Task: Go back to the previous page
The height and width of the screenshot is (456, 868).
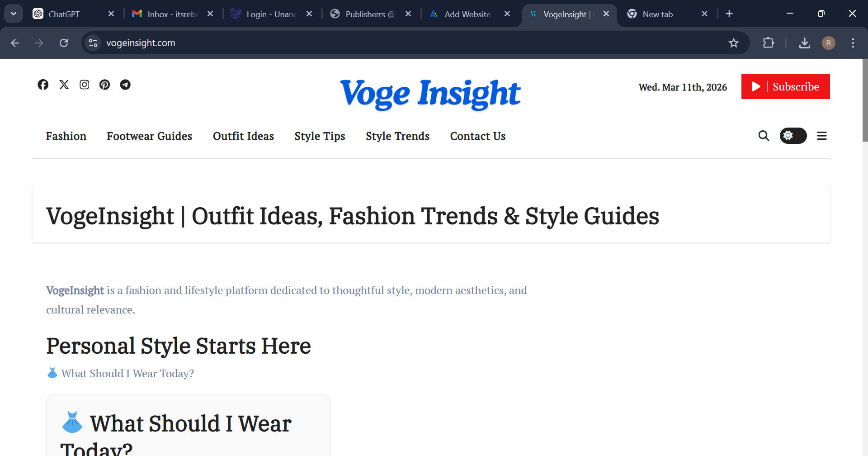Action: click(15, 43)
